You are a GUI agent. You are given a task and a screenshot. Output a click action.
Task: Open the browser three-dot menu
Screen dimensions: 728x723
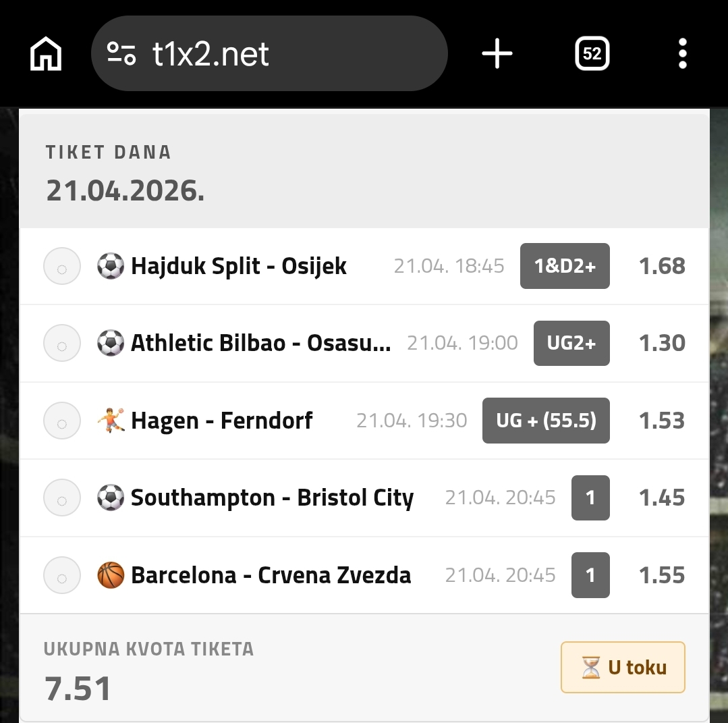pyautogui.click(x=682, y=53)
